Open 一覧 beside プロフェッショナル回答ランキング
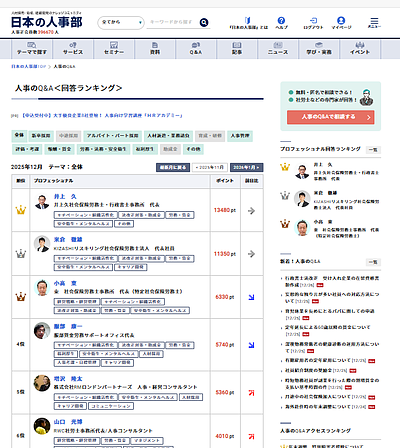400x448 pixels. point(373,150)
